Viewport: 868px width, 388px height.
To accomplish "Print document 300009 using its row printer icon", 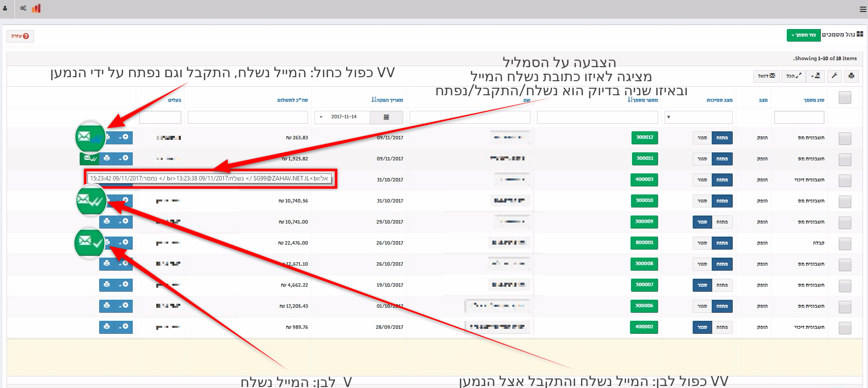I will 107,222.
